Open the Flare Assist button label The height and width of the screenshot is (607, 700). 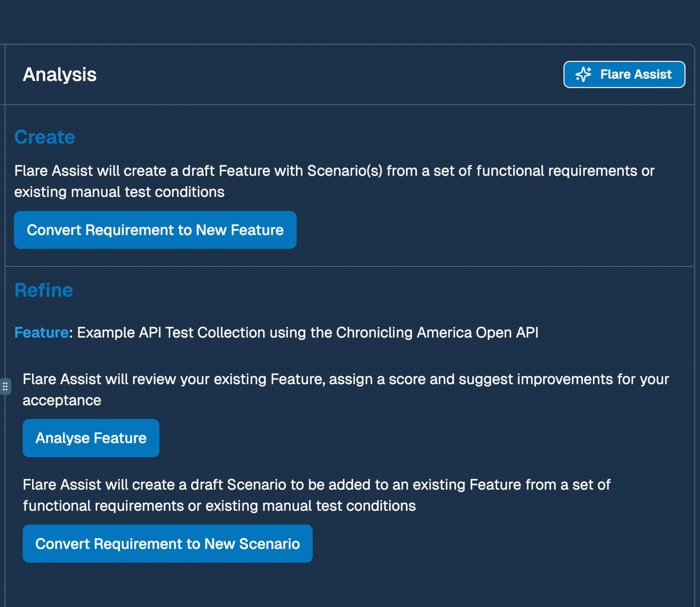tap(636, 74)
